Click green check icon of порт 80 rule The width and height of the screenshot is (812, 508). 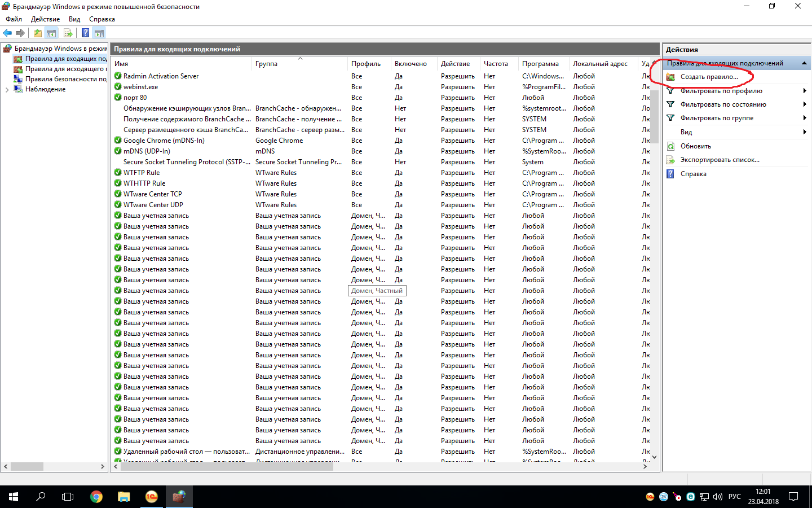(x=118, y=98)
